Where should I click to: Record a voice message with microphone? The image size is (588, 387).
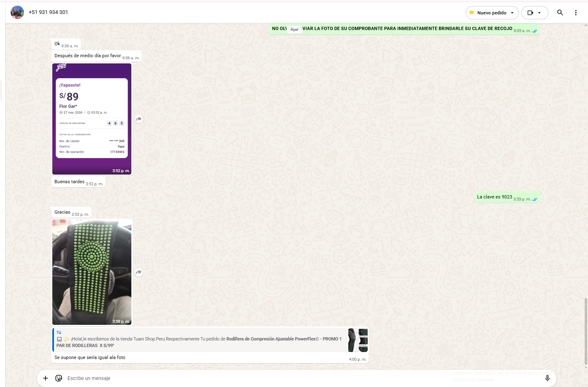(x=547, y=378)
